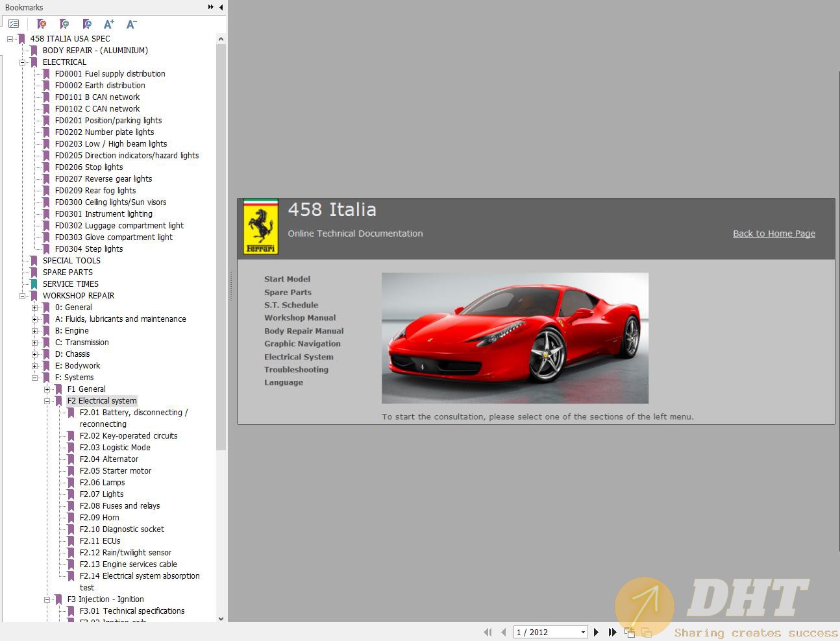Open the bookmark options list icon
Viewport: 840px width, 641px height.
tap(14, 24)
